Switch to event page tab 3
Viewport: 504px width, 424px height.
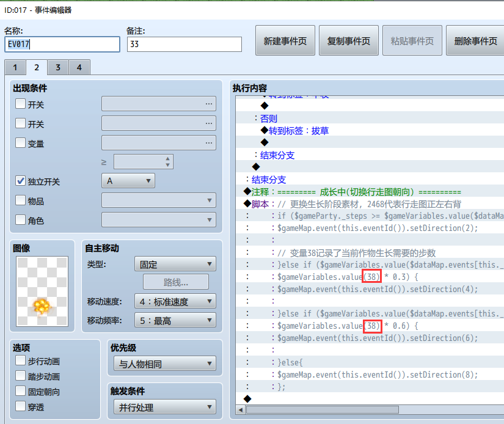coord(58,67)
